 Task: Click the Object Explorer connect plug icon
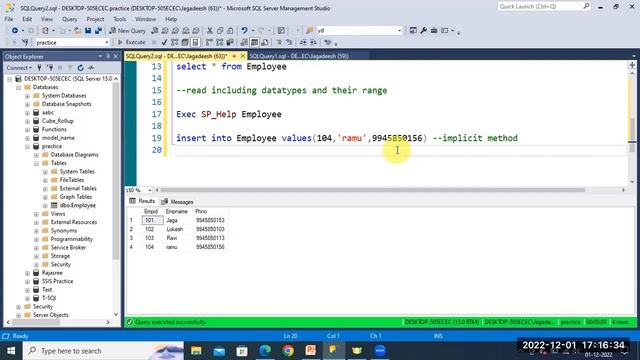[40, 68]
